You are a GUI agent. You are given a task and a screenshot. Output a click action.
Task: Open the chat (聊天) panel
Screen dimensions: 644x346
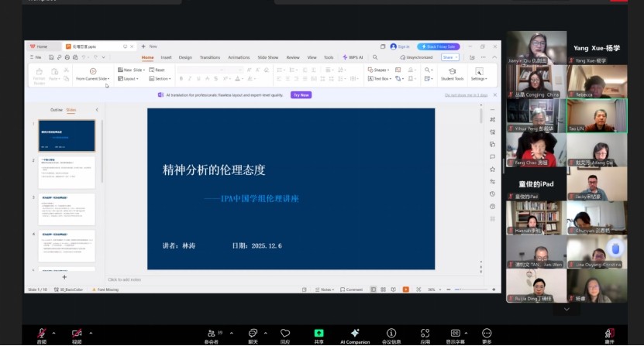pyautogui.click(x=253, y=333)
